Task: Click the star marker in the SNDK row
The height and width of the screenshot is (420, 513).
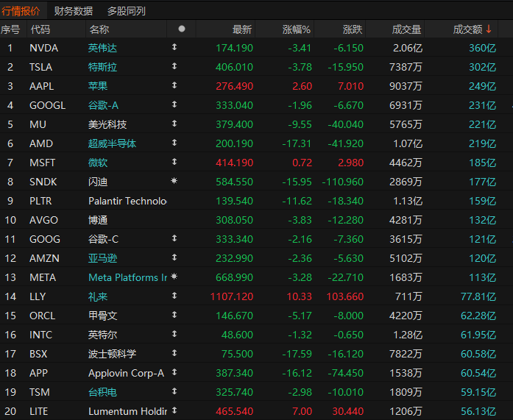Action: (174, 181)
